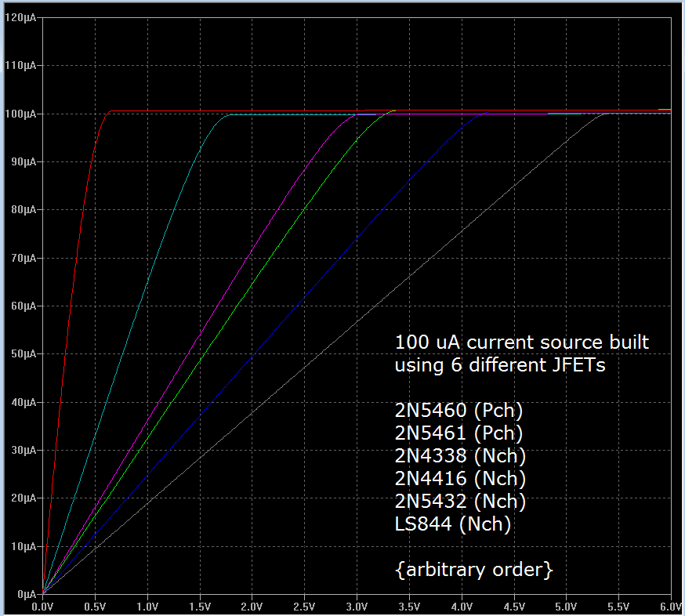Screen dimensions: 685x616
Task: Click the 2N4416 (Nch) annotation
Action: point(460,479)
